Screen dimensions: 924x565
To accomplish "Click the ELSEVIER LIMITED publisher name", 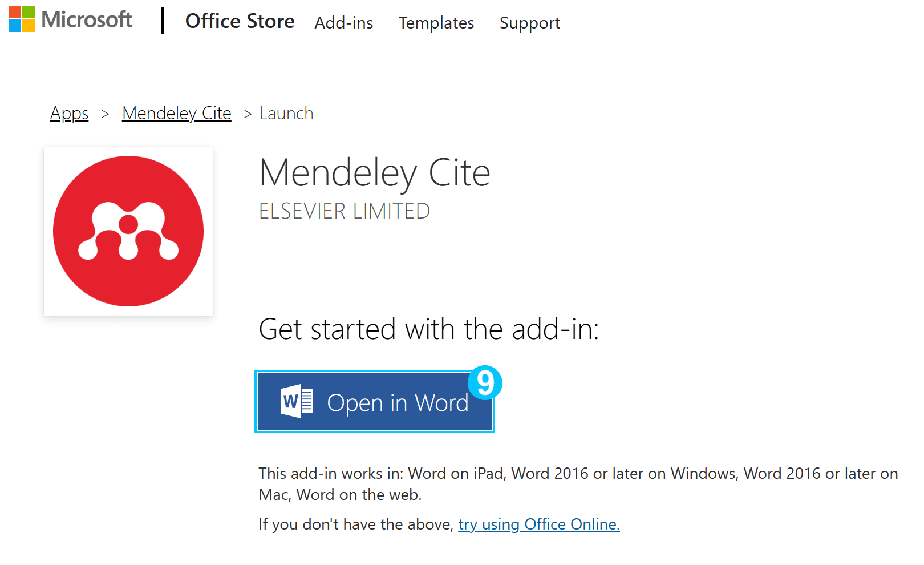I will [345, 211].
